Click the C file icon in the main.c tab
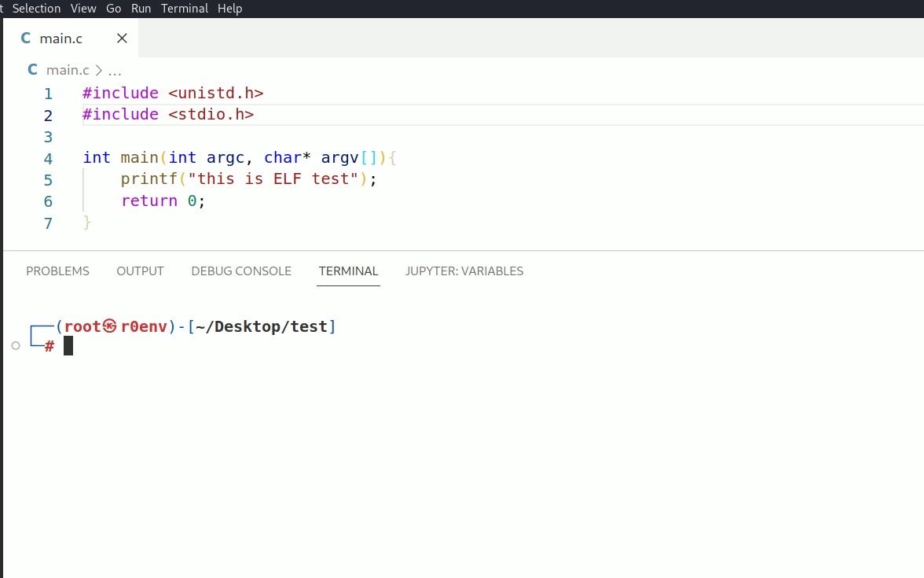The width and height of the screenshot is (924, 578). [x=26, y=39]
